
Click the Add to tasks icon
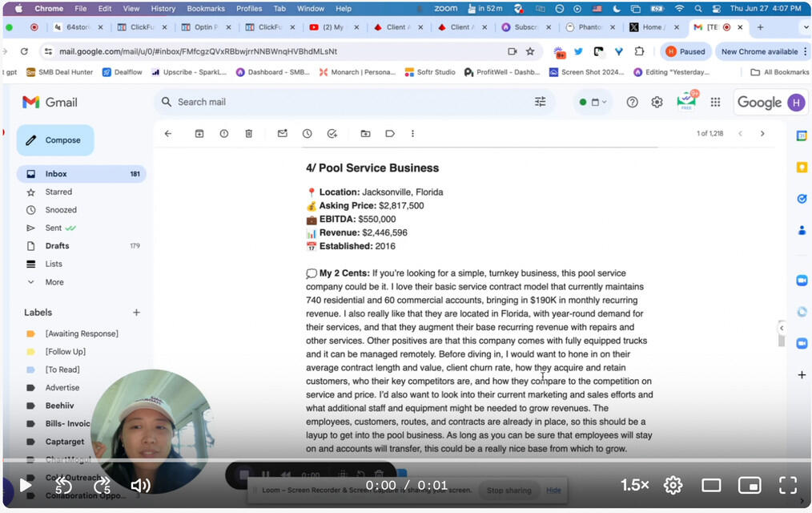pos(332,134)
